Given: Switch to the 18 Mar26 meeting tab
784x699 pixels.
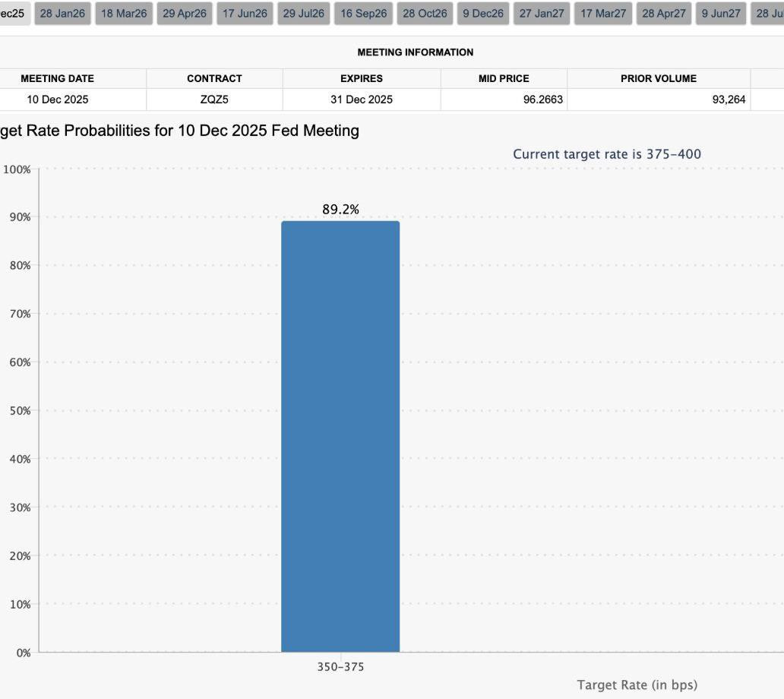Looking at the screenshot, I should click(124, 14).
